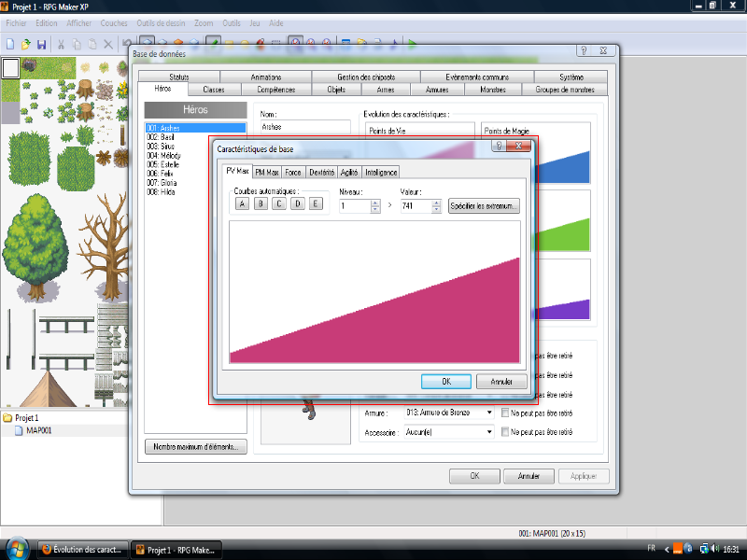Screen dimensions: 747x560
Task: Switch to the Intelligence tab
Action: pos(381,172)
